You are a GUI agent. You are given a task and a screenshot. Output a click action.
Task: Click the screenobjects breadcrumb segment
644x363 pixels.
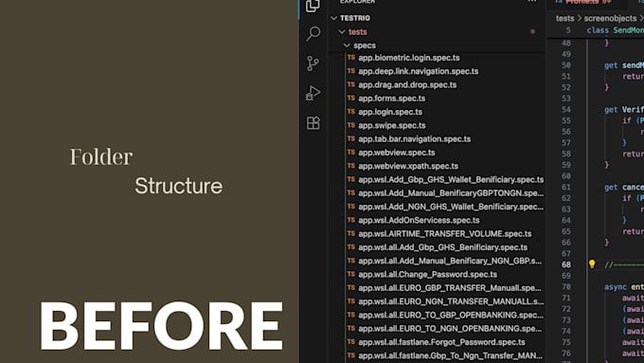(610, 19)
